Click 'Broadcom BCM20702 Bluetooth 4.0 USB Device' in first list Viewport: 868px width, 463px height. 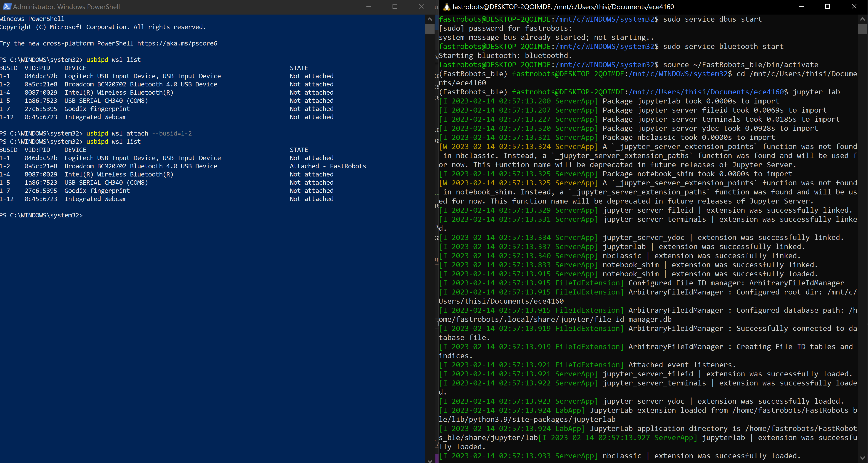pos(141,84)
